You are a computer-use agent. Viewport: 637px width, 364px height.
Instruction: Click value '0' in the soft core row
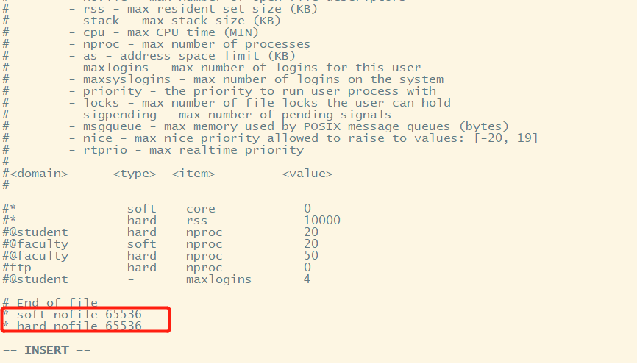click(307, 209)
